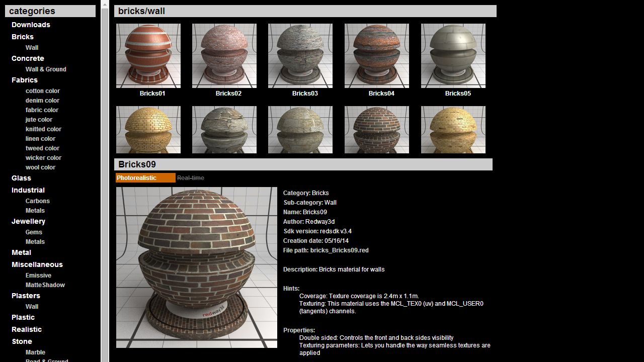Open the Bricks05 material thumbnail

(x=453, y=56)
